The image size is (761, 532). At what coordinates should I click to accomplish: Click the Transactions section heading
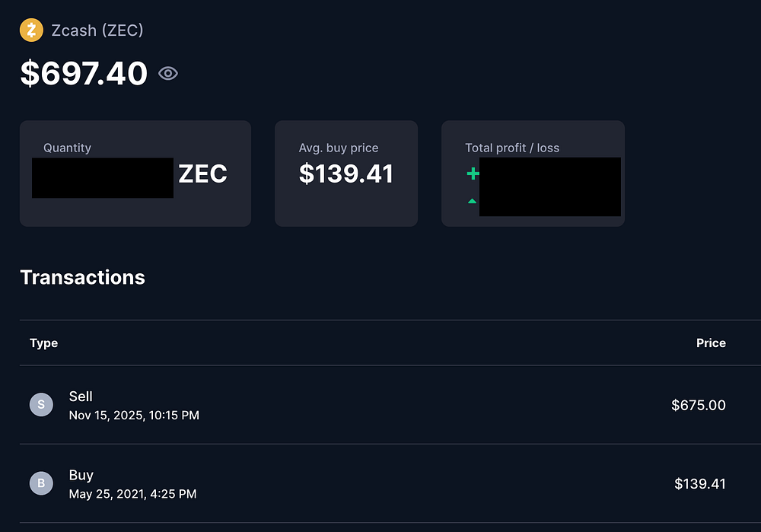coord(82,278)
